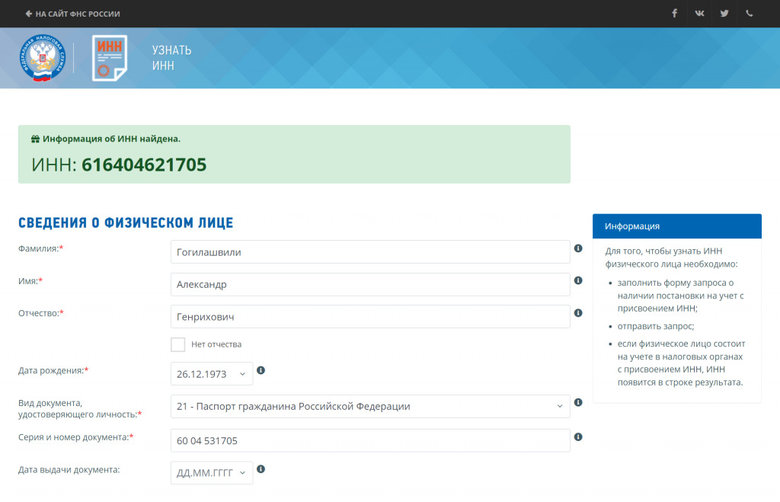Open the Twitter social icon
The height and width of the screenshot is (502, 780).
click(x=724, y=14)
